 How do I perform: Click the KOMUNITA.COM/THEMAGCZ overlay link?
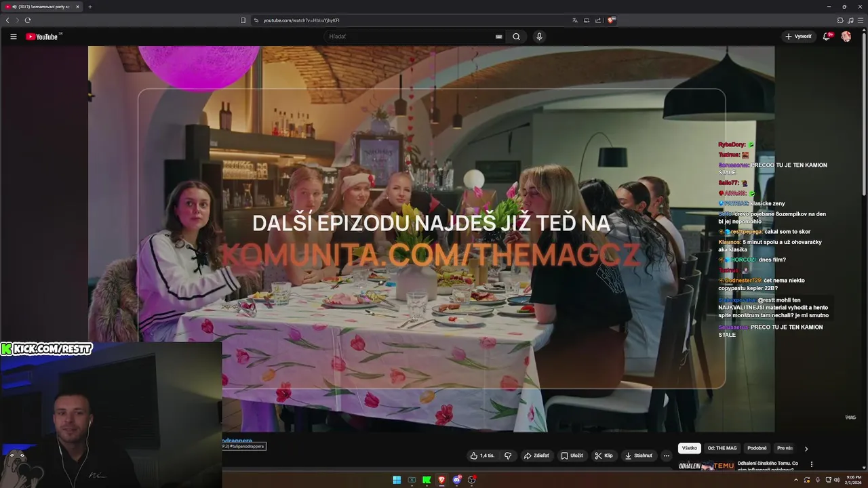[x=431, y=255]
